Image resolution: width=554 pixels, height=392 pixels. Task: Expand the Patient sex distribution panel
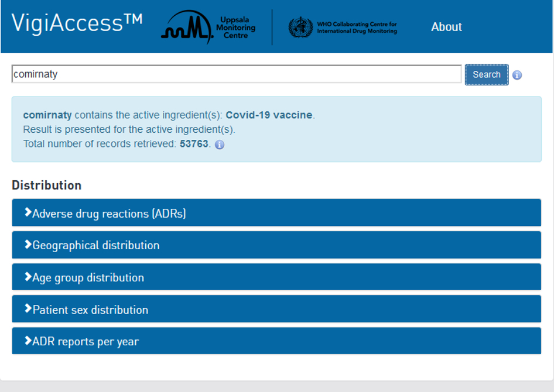[90, 310]
